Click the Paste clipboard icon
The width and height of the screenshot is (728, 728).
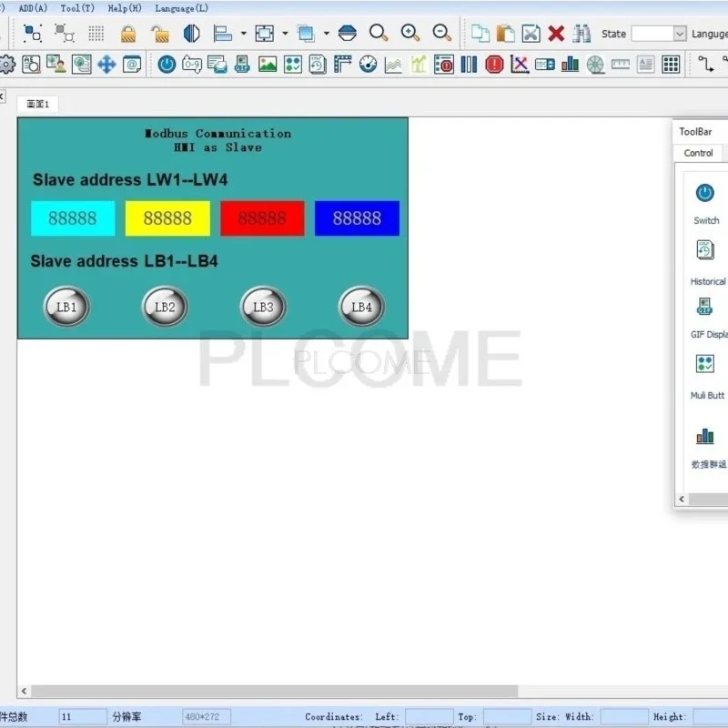click(506, 34)
